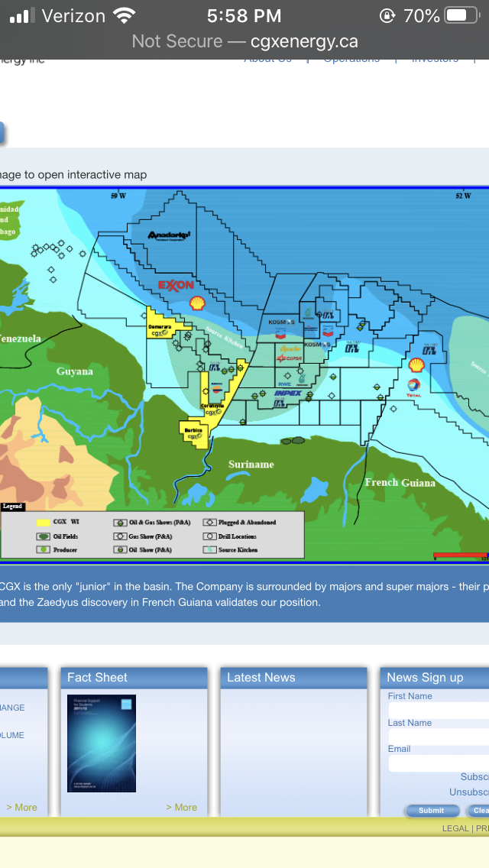489x868 pixels.
Task: Tap the yellow CGX WI legend swatch
Action: [x=44, y=523]
